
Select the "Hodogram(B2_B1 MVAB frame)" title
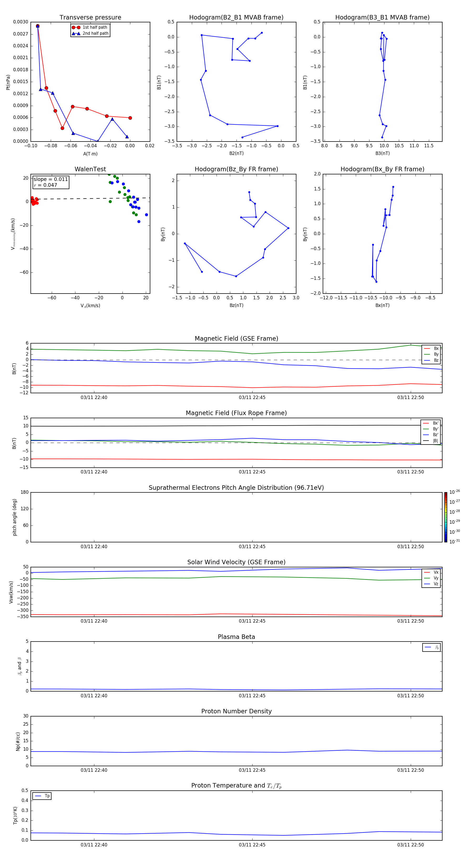[x=236, y=18]
